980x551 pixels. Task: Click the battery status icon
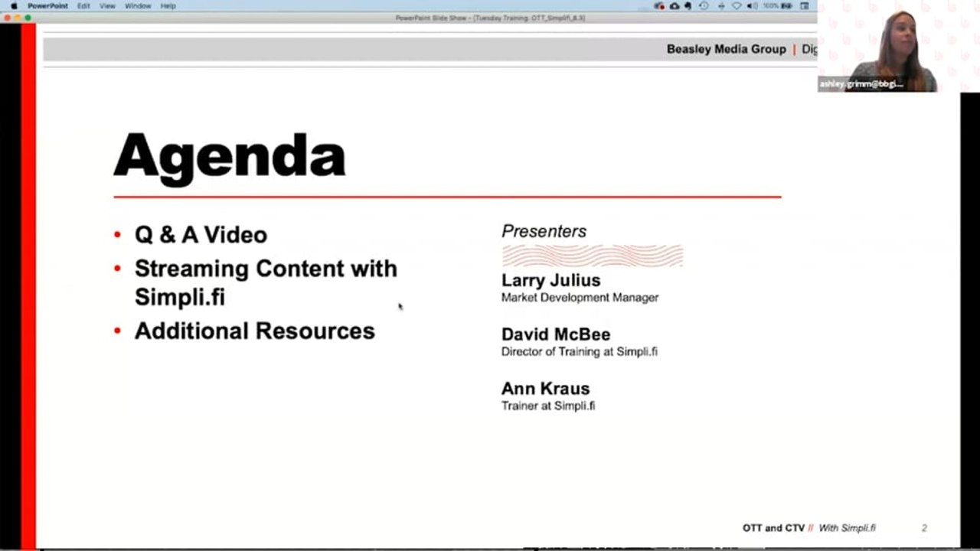(786, 5)
